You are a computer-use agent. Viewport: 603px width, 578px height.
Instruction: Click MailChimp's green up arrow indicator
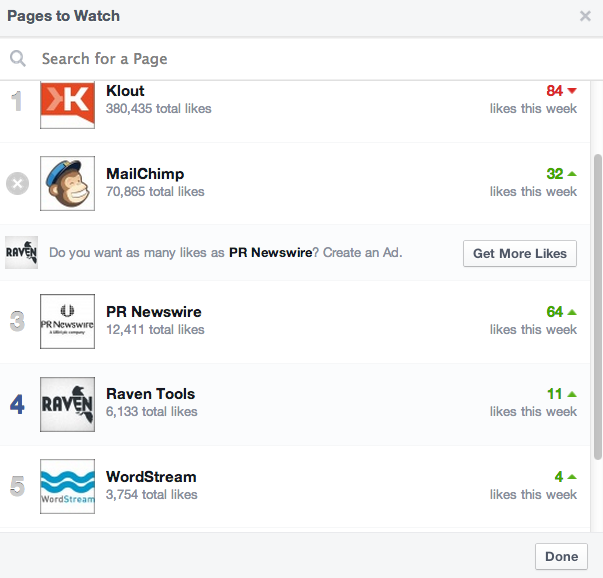tap(572, 174)
